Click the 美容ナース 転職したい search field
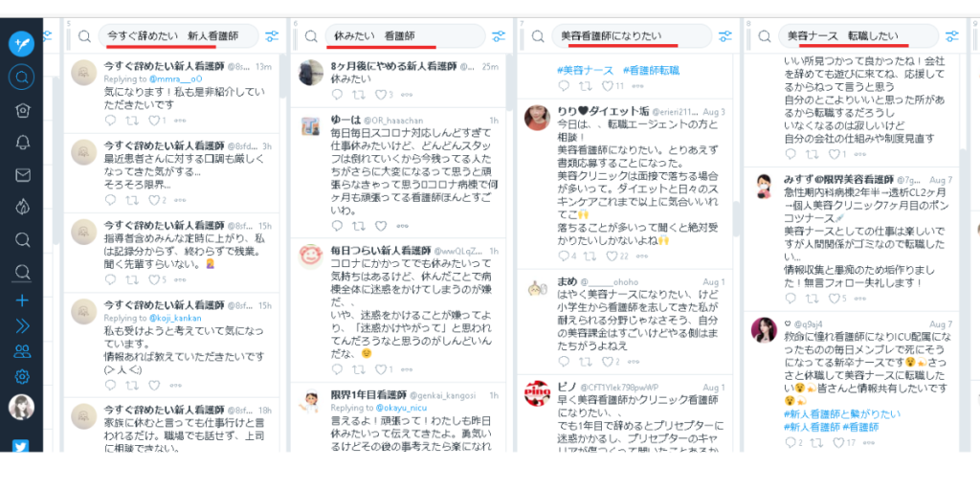The width and height of the screenshot is (980, 490). (x=857, y=36)
